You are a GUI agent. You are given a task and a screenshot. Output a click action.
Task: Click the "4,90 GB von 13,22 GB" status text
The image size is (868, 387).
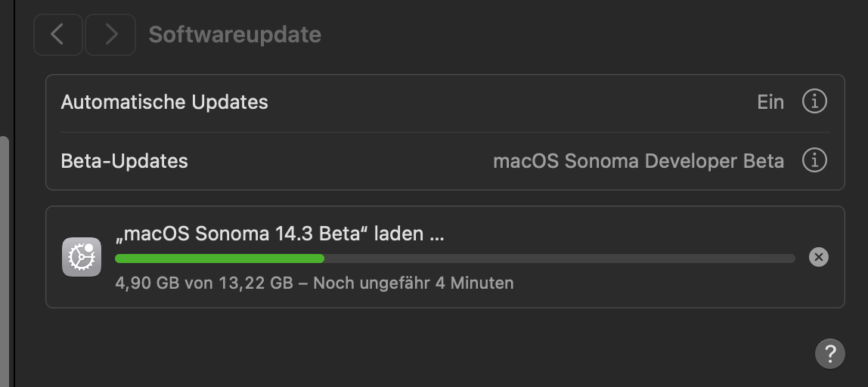[x=203, y=283]
